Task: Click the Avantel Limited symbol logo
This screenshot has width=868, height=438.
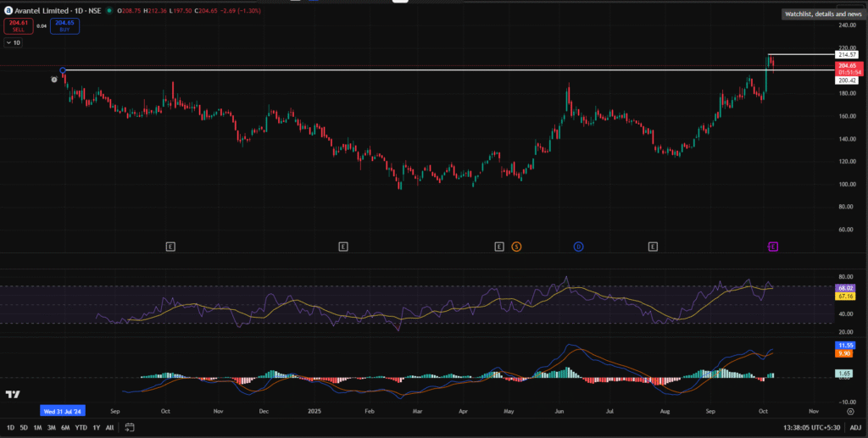Action: click(8, 11)
